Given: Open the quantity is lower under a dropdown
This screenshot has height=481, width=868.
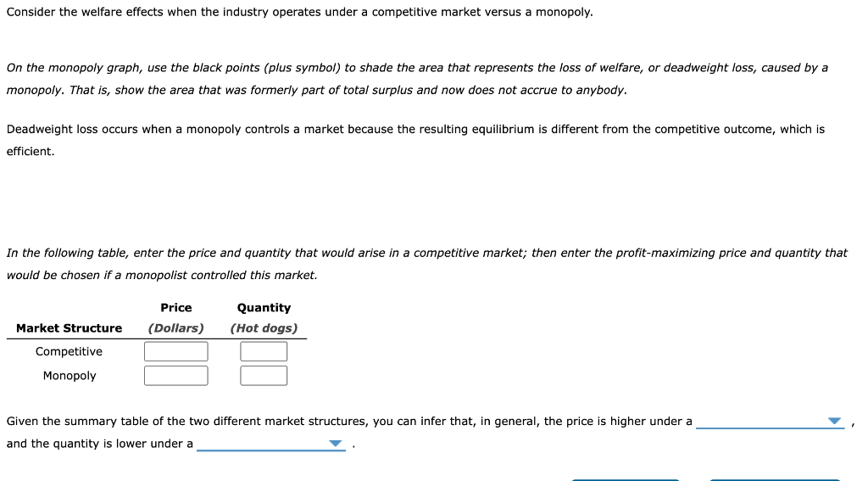Looking at the screenshot, I should click(270, 444).
